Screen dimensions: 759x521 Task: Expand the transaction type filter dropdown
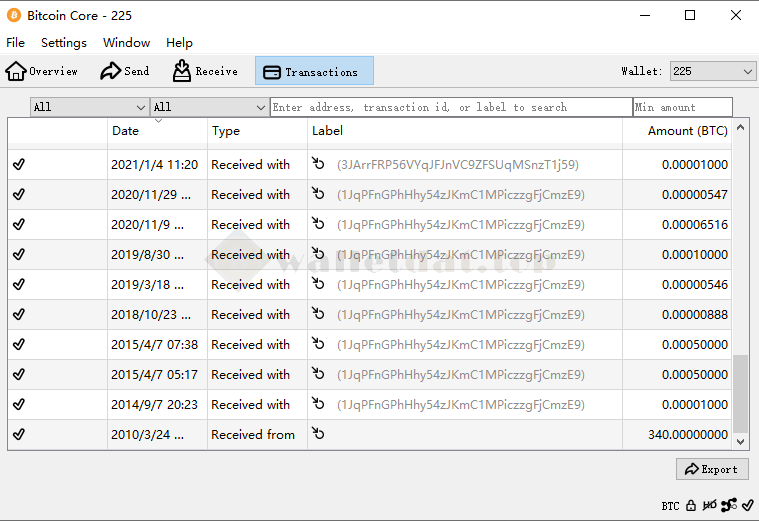coord(209,107)
